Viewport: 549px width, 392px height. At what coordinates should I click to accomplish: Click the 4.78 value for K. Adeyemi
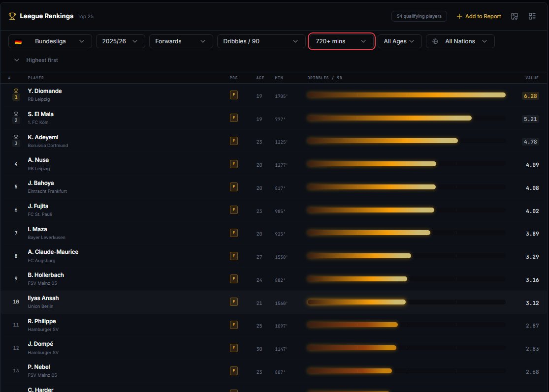[530, 142]
